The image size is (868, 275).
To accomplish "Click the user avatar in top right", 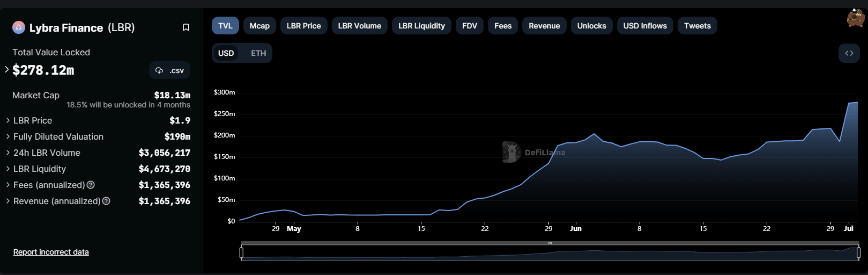I will click(x=855, y=18).
